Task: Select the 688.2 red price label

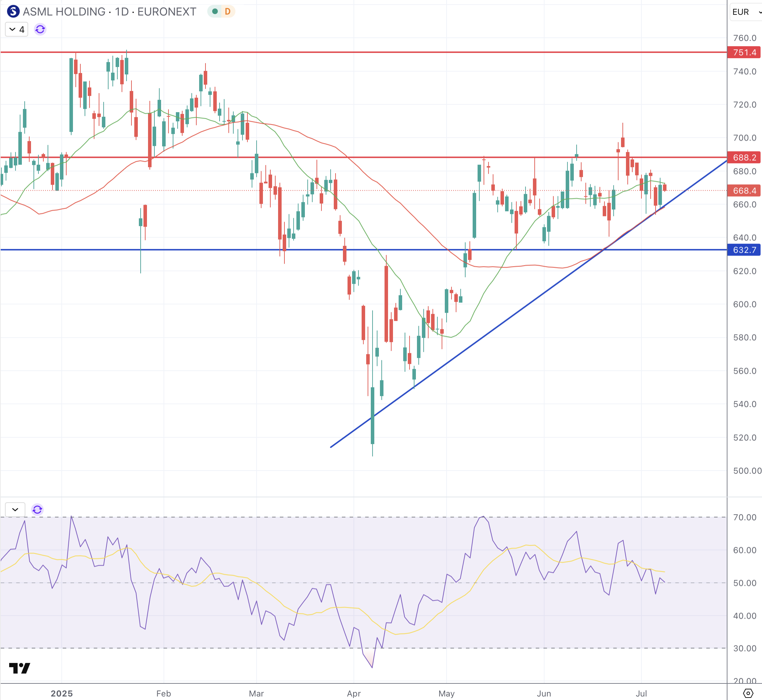Action: (744, 157)
